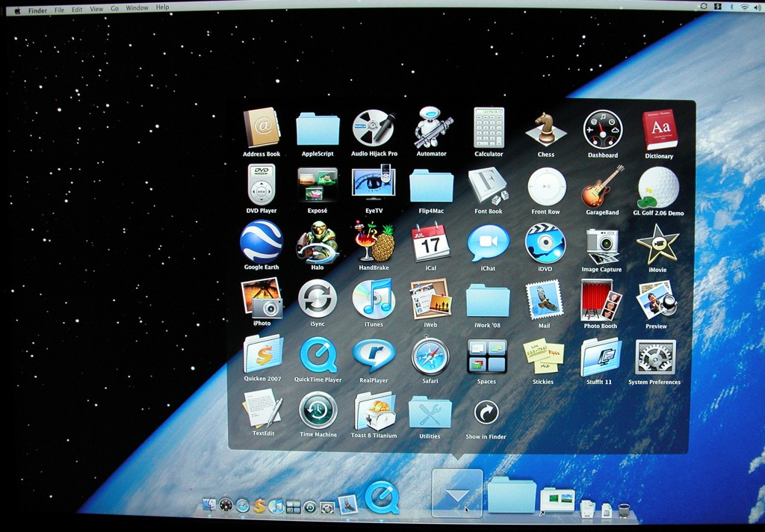
Task: Open the Help menu
Action: click(x=162, y=7)
